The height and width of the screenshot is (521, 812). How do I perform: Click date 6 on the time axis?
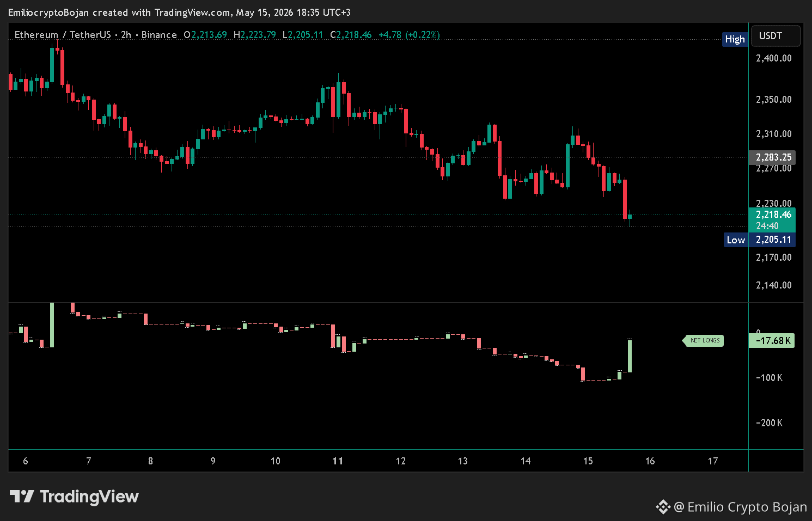click(26, 461)
